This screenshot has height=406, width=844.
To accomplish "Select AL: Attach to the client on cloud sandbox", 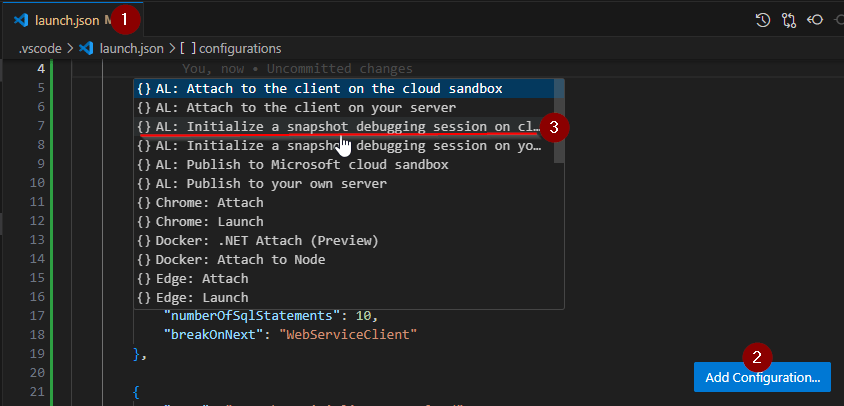I will (x=328, y=89).
